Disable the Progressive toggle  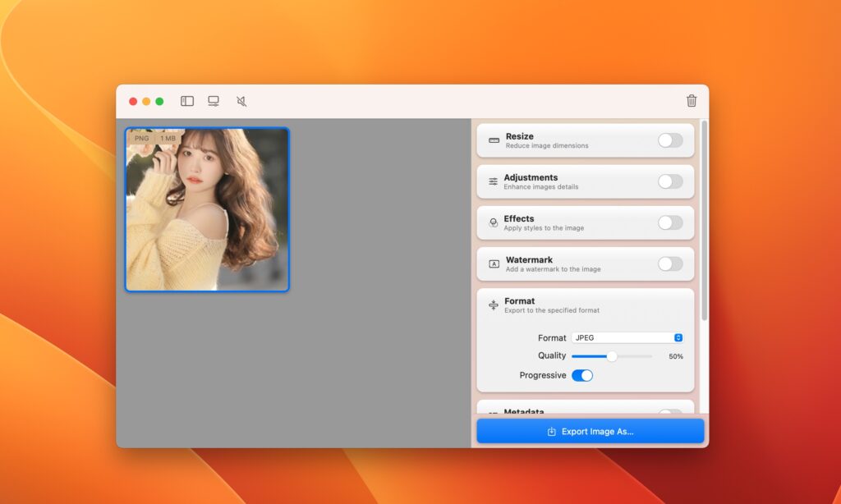pos(584,375)
